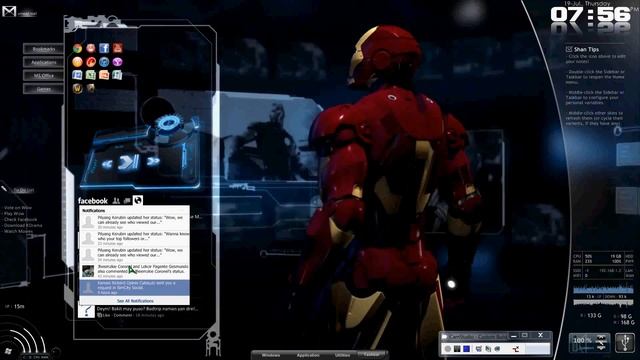The image size is (640, 360).
Task: Open first notification dated 20 minutes ago
Action: 135,222
